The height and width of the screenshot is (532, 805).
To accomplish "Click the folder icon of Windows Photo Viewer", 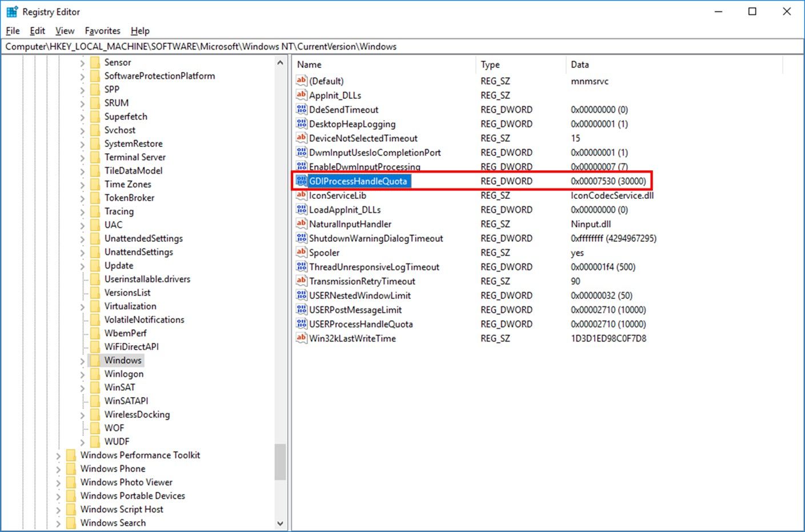I will [x=71, y=482].
